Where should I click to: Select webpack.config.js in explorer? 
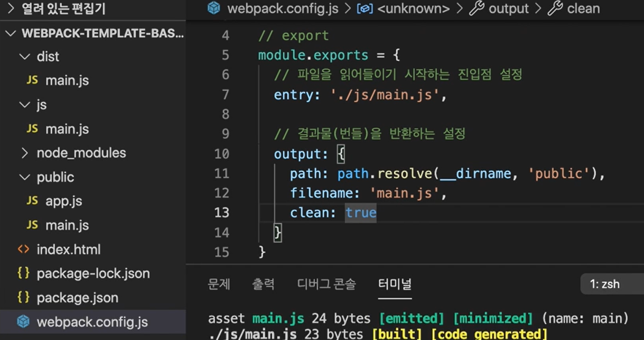coord(92,322)
